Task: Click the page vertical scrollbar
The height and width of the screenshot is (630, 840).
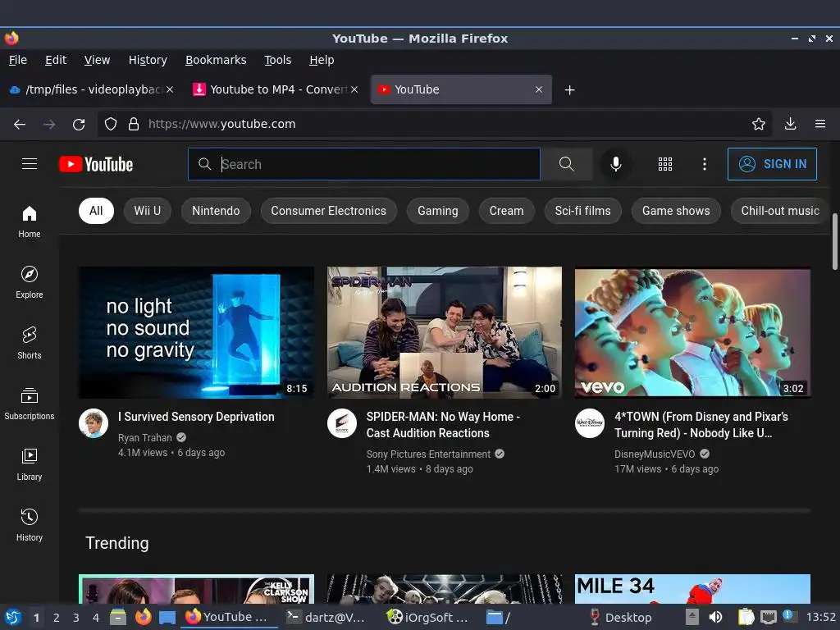Action: tap(834, 241)
